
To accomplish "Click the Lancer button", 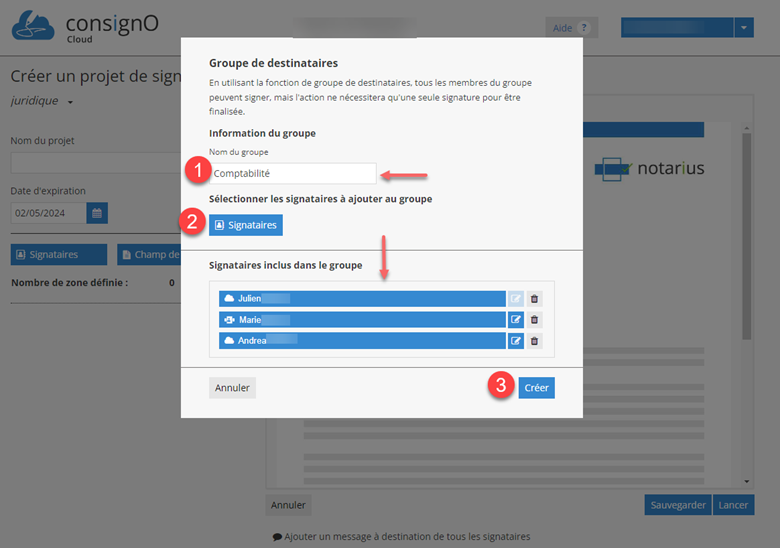I will (x=733, y=505).
